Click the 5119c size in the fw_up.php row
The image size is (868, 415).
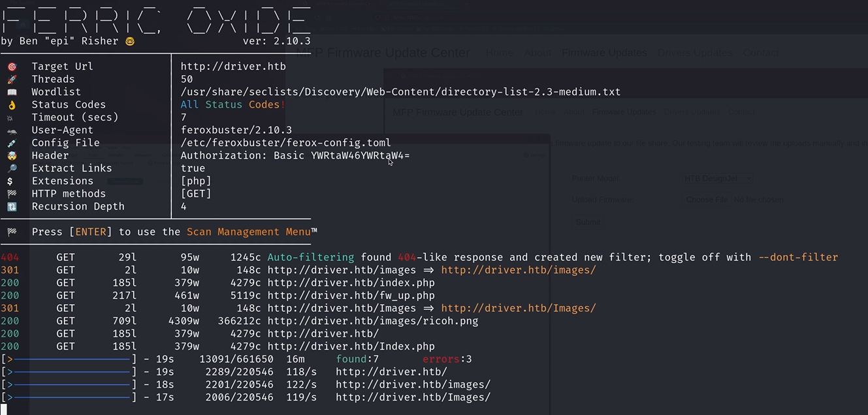[x=246, y=296]
